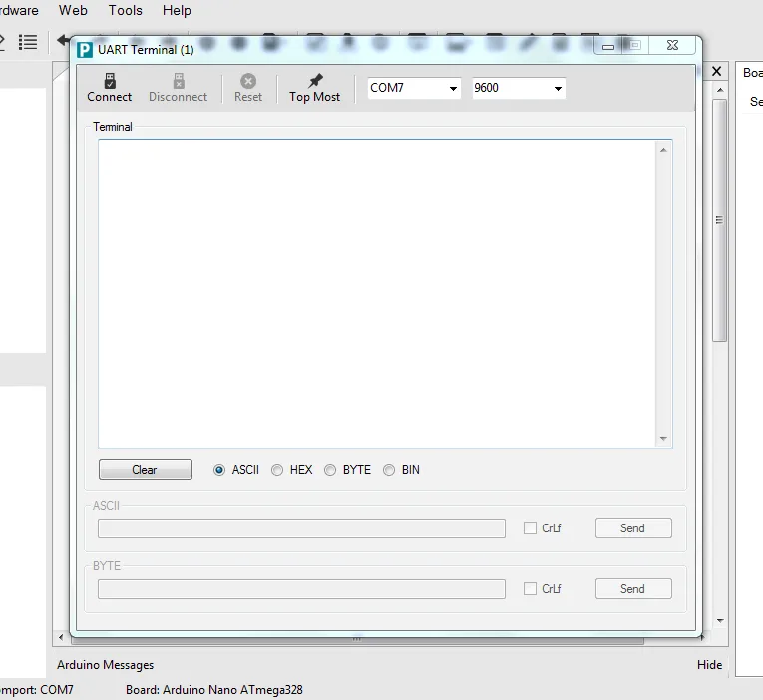This screenshot has width=763, height=700.
Task: Click the main window scroll down arrow
Action: (720, 621)
